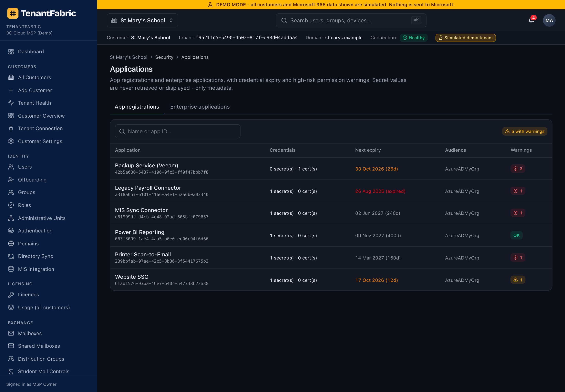This screenshot has height=392, width=565.
Task: Click the Administrative Units hierarchy icon
Action: [x=11, y=218]
